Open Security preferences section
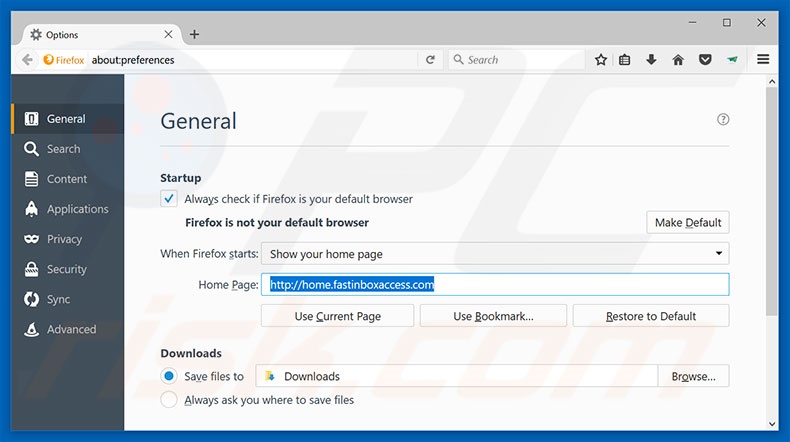The image size is (790, 442). point(68,269)
